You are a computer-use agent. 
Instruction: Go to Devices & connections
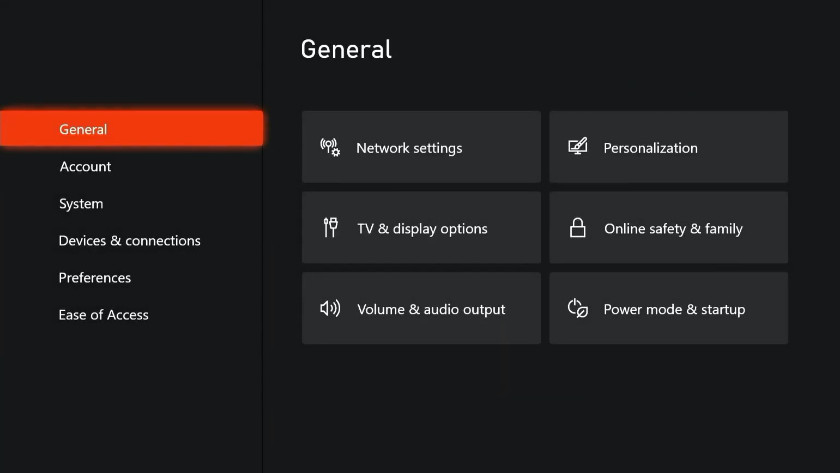tap(130, 241)
